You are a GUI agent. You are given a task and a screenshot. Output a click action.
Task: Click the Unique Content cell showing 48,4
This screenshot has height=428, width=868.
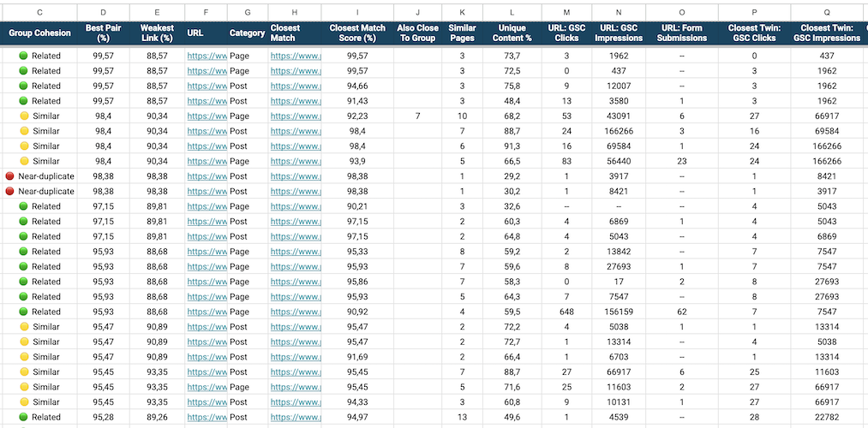512,101
